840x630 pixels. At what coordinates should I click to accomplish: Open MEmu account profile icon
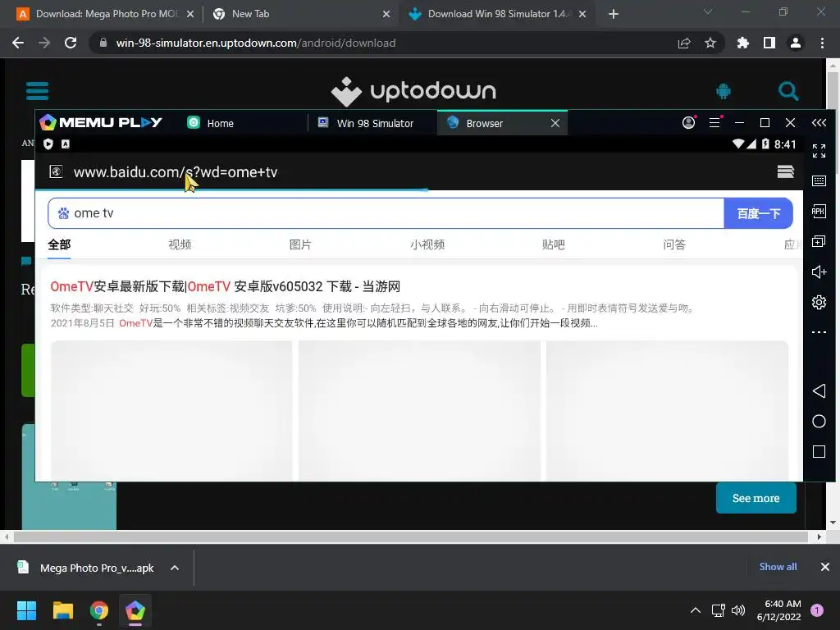(689, 123)
